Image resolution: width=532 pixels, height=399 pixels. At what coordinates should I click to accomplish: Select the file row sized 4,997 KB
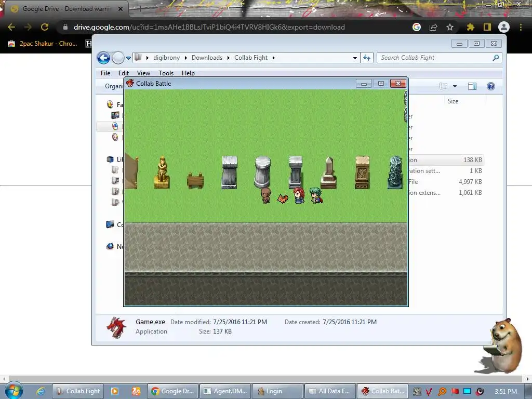tap(445, 181)
